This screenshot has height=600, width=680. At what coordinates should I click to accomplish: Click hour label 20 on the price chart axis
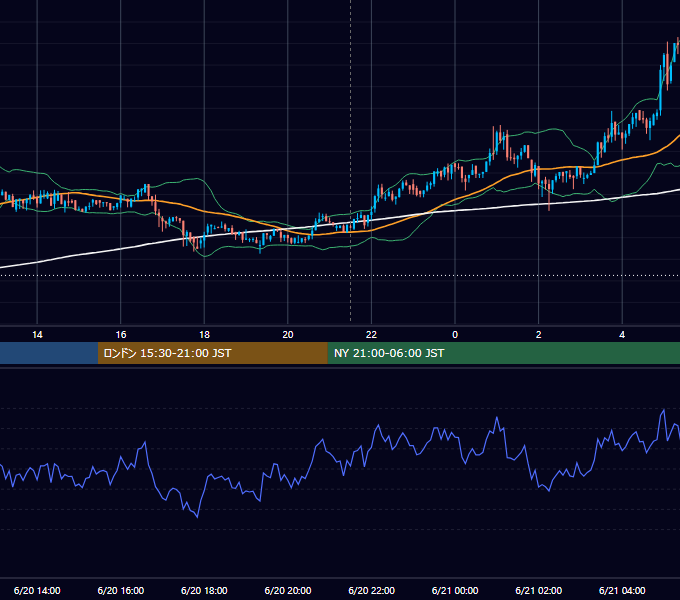tap(288, 335)
